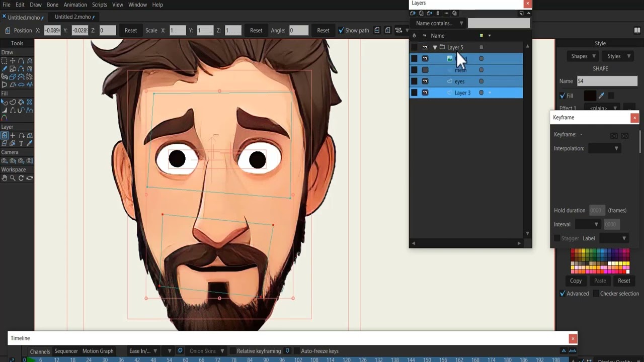The width and height of the screenshot is (644, 362).
Task: Toggle the Fill checkbox in Style
Action: (x=562, y=96)
